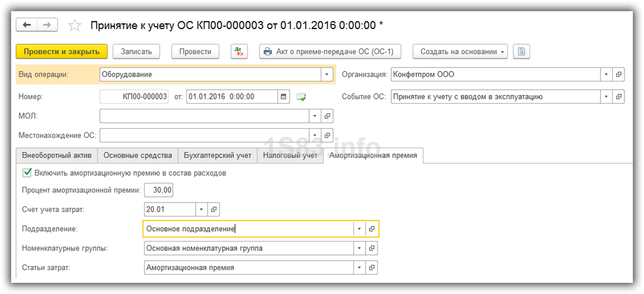Open Организация field's open-form icon

618,74
